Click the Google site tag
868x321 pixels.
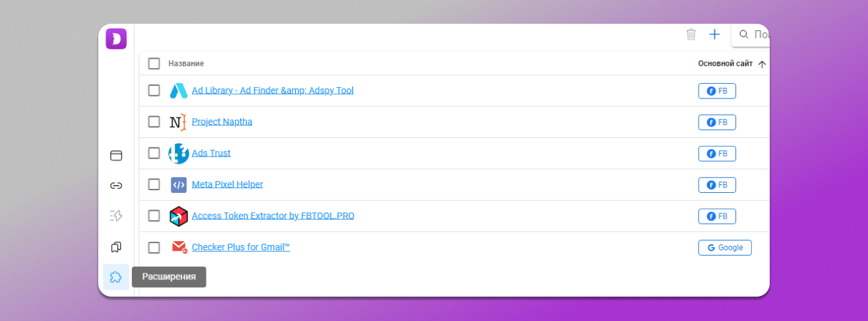tap(724, 248)
